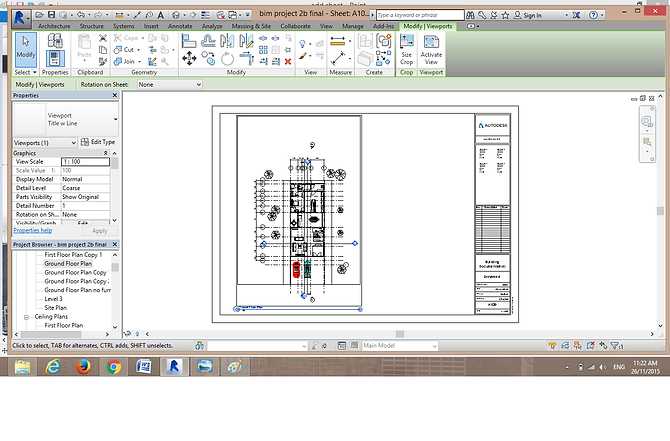Click the View Scale 1:100 field
The image size is (670, 441).
pyautogui.click(x=85, y=162)
